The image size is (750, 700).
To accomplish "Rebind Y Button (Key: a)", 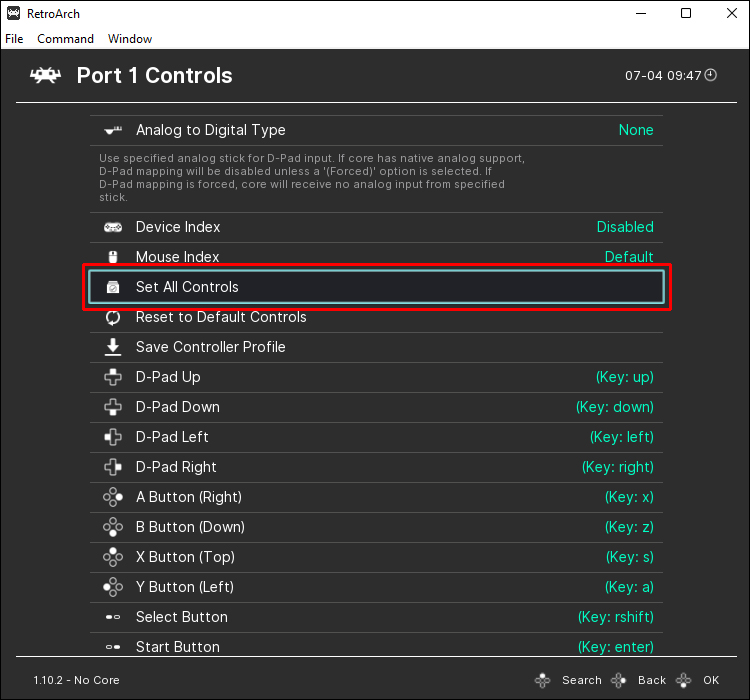I will click(376, 587).
